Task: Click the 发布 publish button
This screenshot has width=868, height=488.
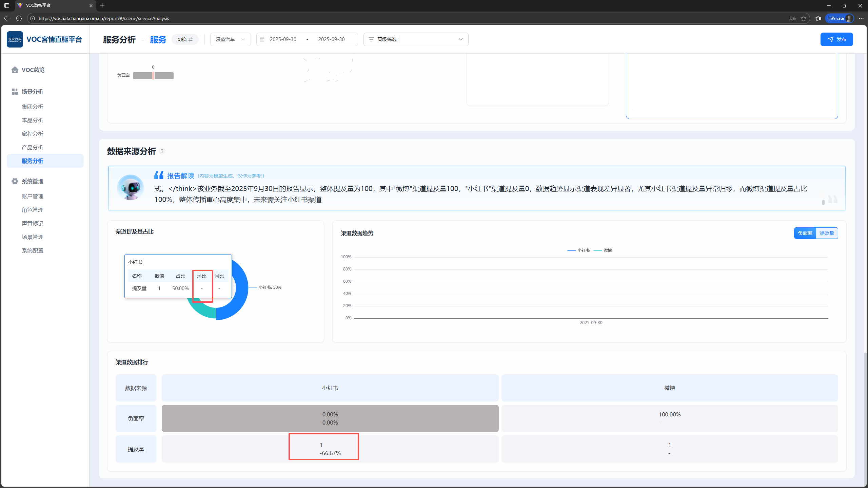Action: [x=836, y=39]
